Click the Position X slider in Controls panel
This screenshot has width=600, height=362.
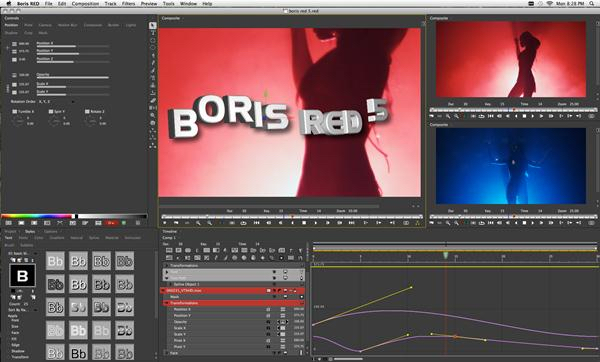pos(72,46)
